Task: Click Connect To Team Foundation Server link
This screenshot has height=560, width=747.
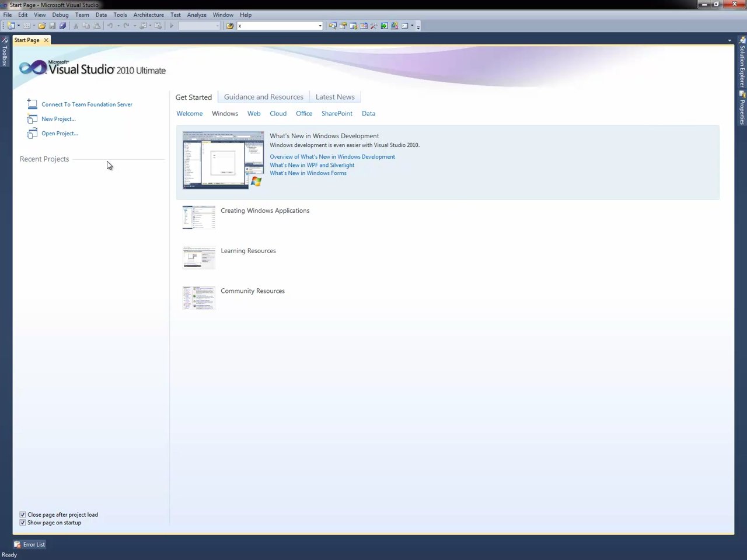Action: [x=87, y=104]
